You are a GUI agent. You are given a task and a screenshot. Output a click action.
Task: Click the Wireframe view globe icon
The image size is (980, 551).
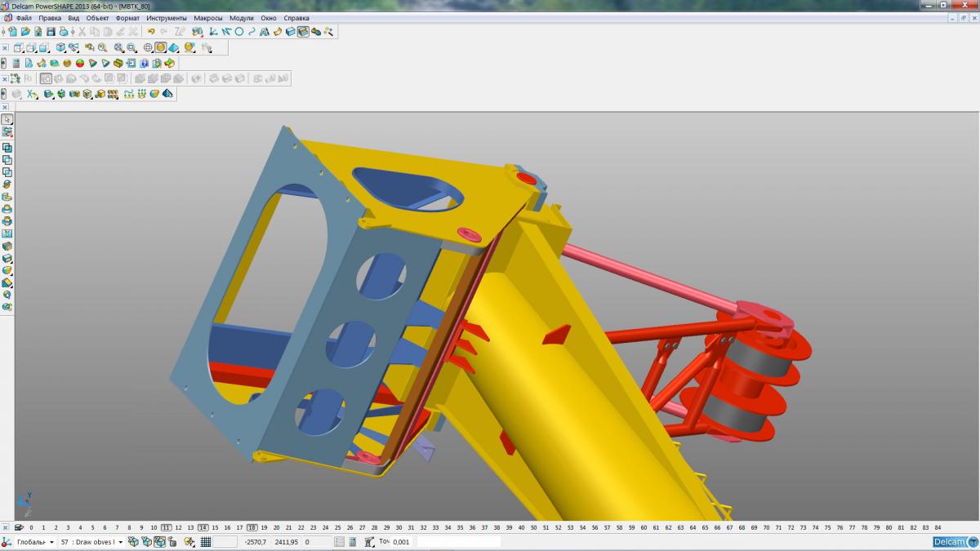tap(148, 47)
